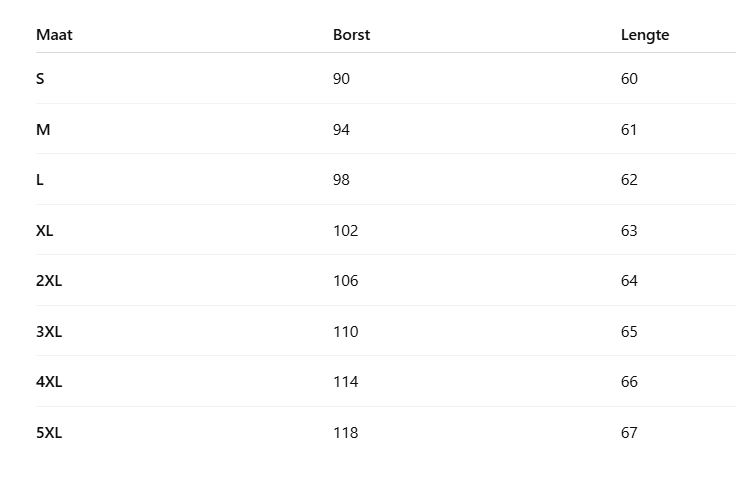
Task: Click Borst value 102 for size XL
Action: point(345,231)
